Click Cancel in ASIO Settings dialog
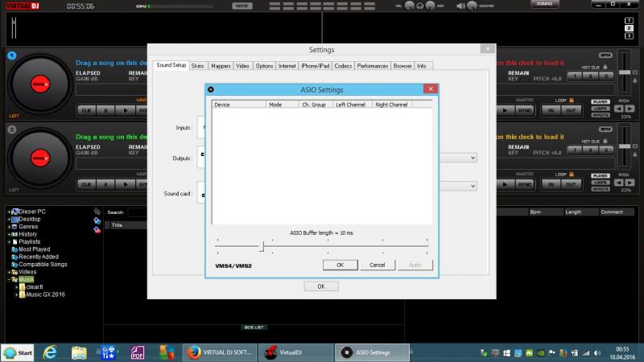Screen dimensions: 644x362 point(377,265)
